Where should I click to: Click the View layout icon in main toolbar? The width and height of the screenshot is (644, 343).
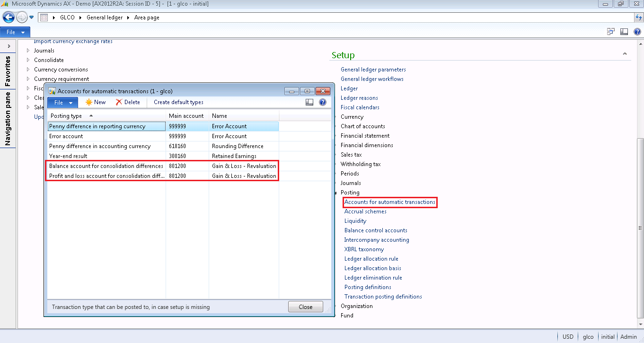click(x=624, y=32)
